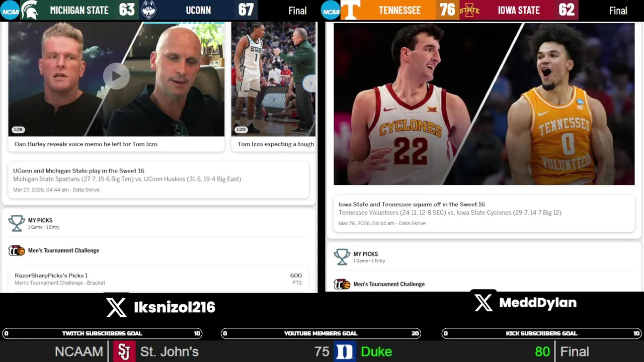Click the Twitch Subscribers Goal progress bar

[x=102, y=333]
